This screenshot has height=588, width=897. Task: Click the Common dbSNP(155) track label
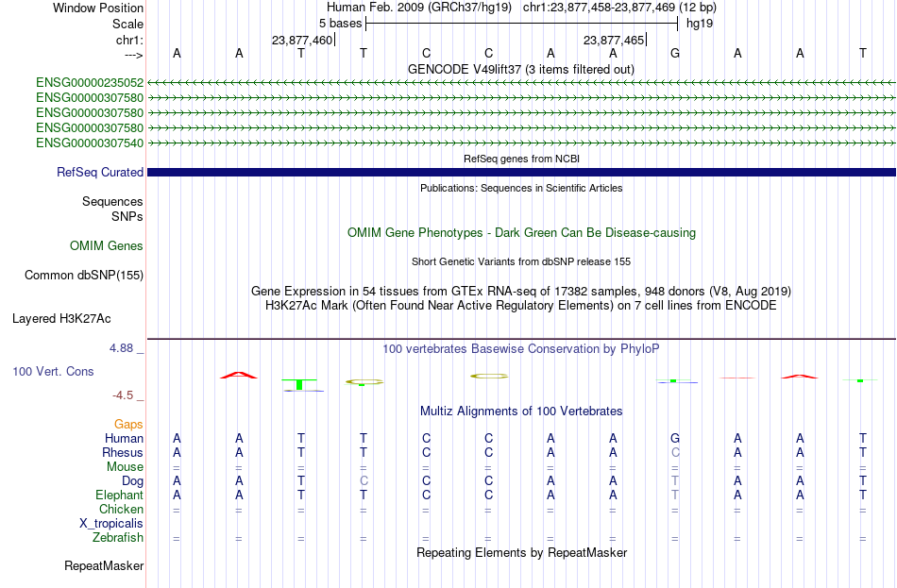click(83, 276)
